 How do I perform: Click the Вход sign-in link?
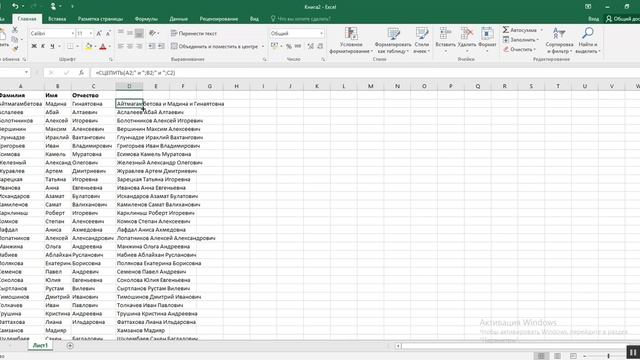tap(593, 19)
